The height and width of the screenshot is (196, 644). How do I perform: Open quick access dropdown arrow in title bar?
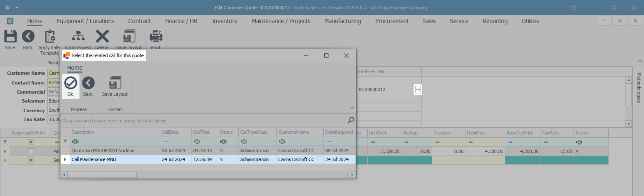click(16, 7)
